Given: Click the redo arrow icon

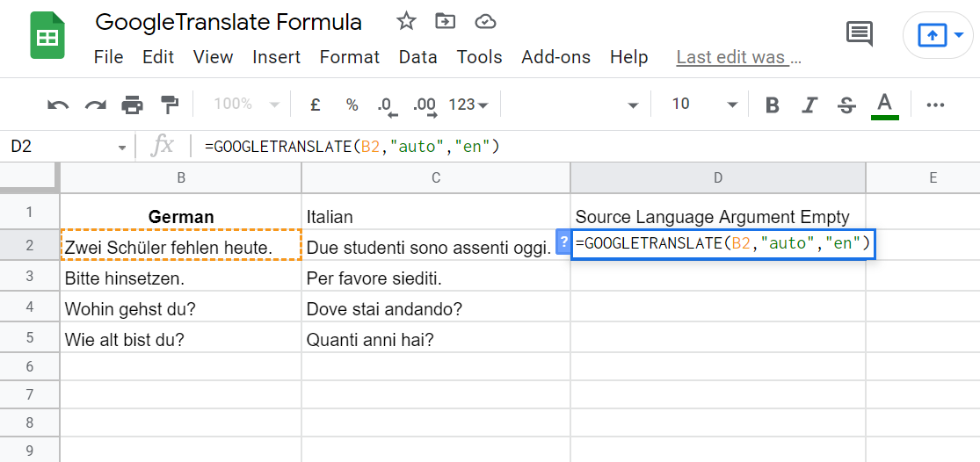Looking at the screenshot, I should tap(95, 105).
